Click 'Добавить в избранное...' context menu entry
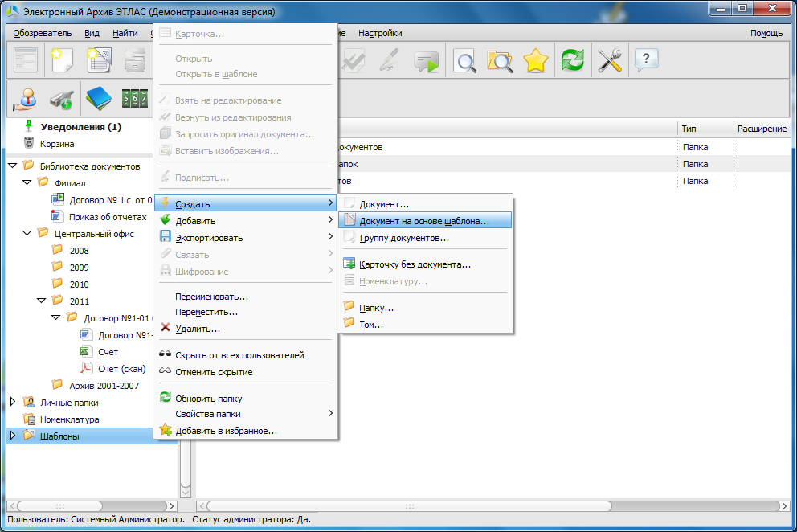The width and height of the screenshot is (797, 532). [226, 431]
